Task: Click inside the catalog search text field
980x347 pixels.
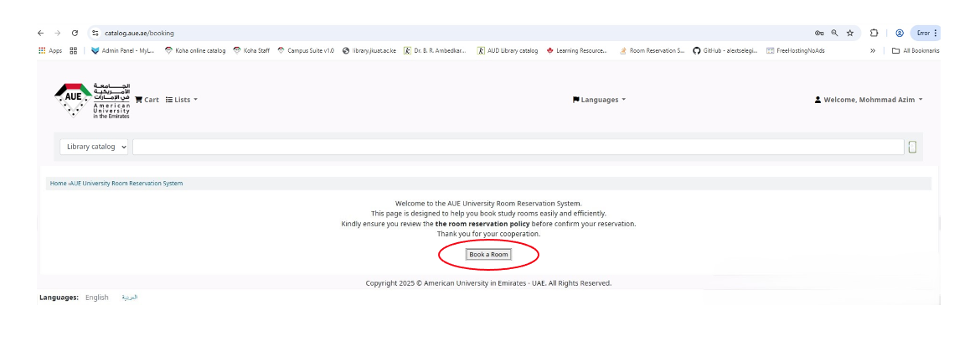Action: tap(518, 148)
